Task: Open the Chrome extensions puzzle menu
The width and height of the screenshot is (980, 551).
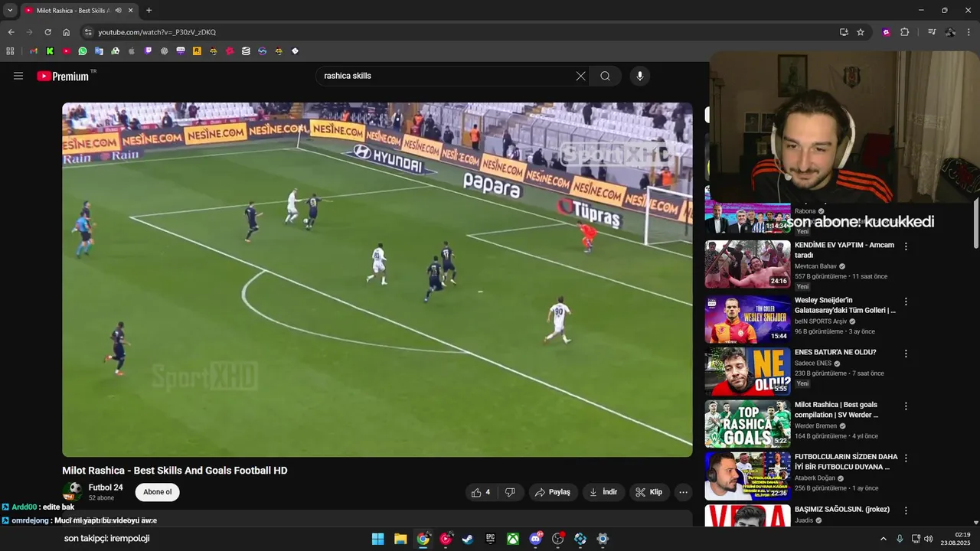Action: [x=905, y=32]
